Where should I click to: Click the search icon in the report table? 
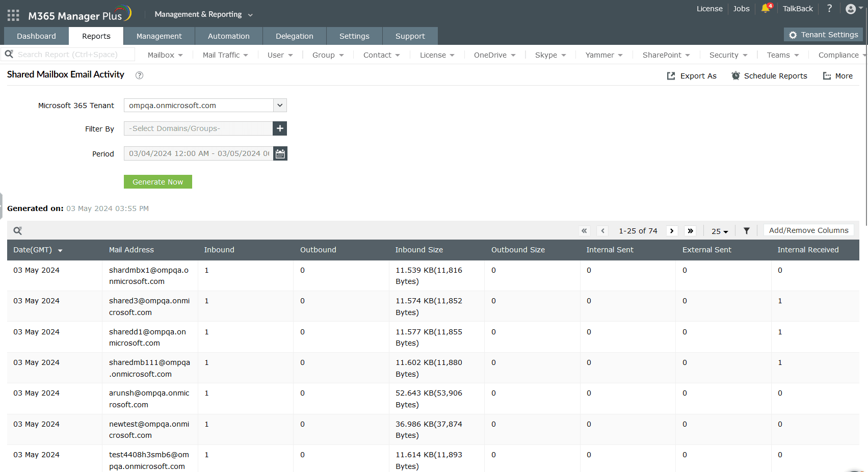[x=17, y=230]
